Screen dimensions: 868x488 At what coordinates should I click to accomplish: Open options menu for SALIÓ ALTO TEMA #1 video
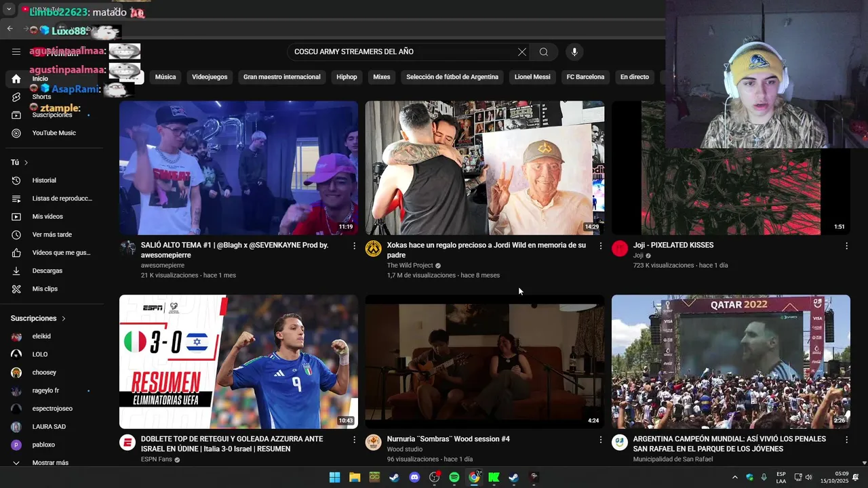click(x=354, y=246)
